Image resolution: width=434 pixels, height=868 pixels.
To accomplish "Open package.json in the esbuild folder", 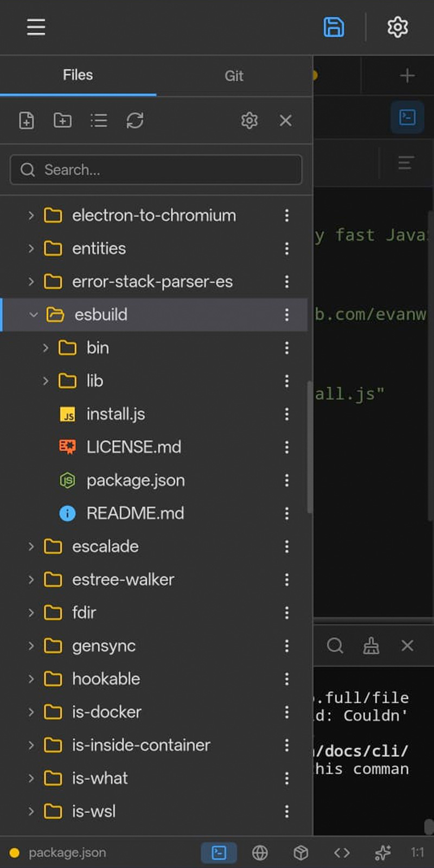I will [136, 480].
